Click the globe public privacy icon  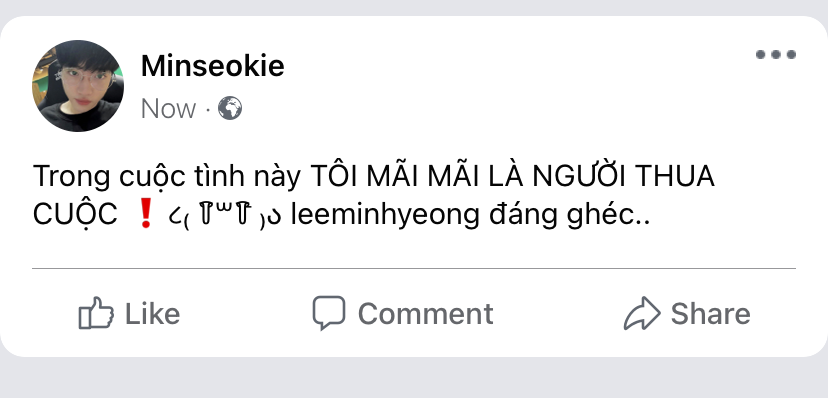(230, 108)
